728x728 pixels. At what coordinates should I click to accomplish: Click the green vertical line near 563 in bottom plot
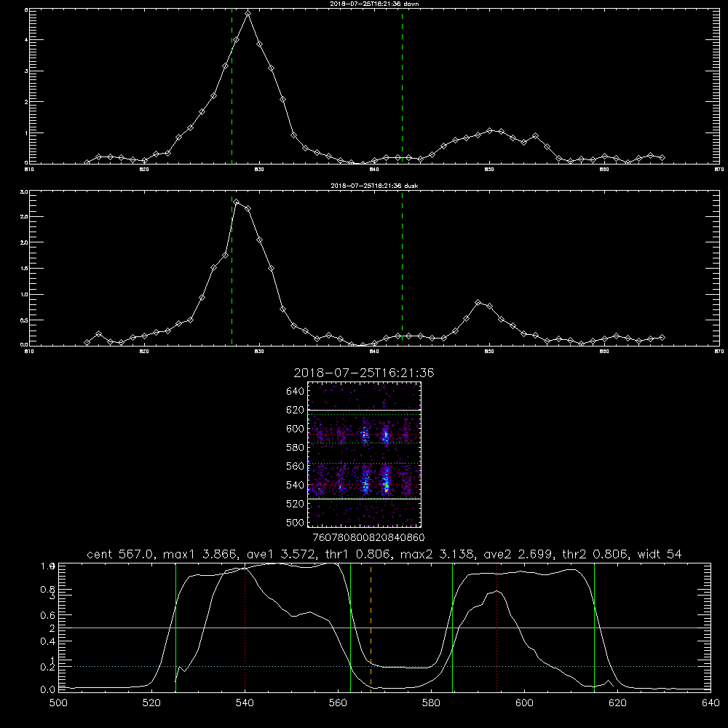pyautogui.click(x=351, y=628)
